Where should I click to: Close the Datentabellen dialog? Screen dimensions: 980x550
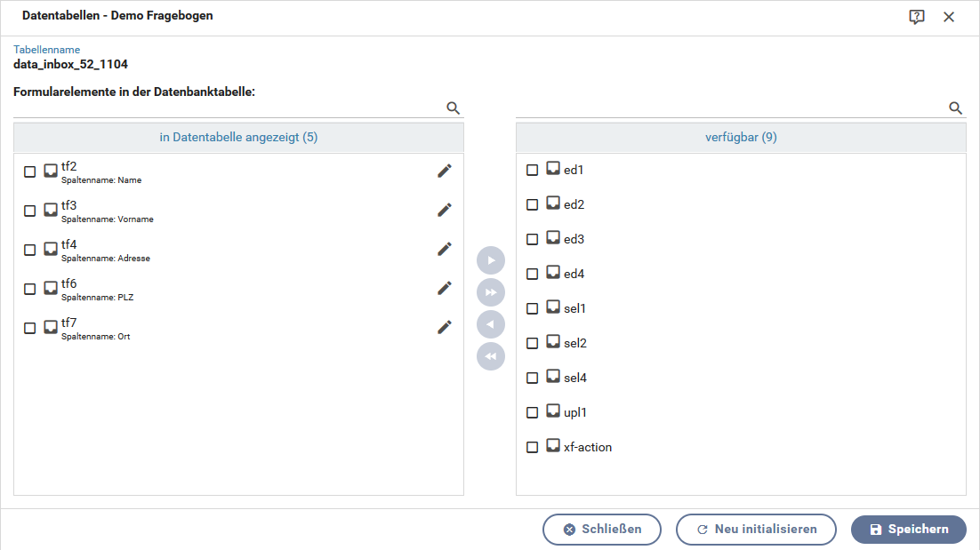point(949,17)
